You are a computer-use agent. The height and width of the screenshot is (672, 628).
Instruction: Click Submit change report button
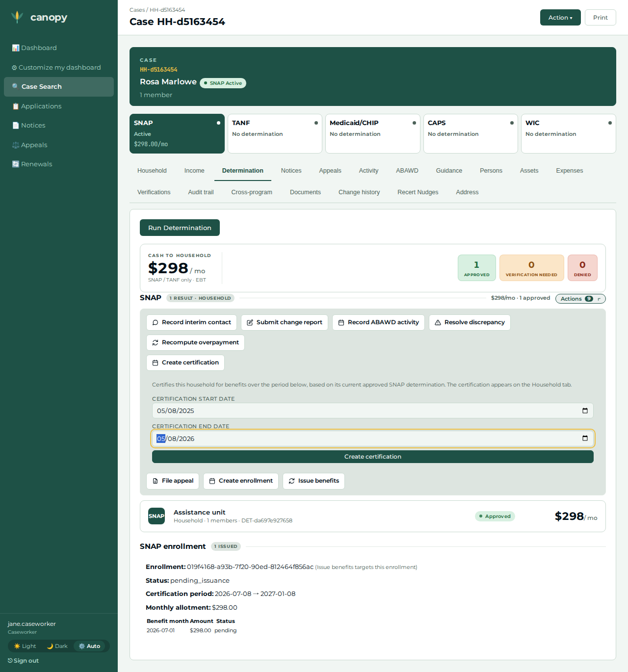(x=285, y=322)
